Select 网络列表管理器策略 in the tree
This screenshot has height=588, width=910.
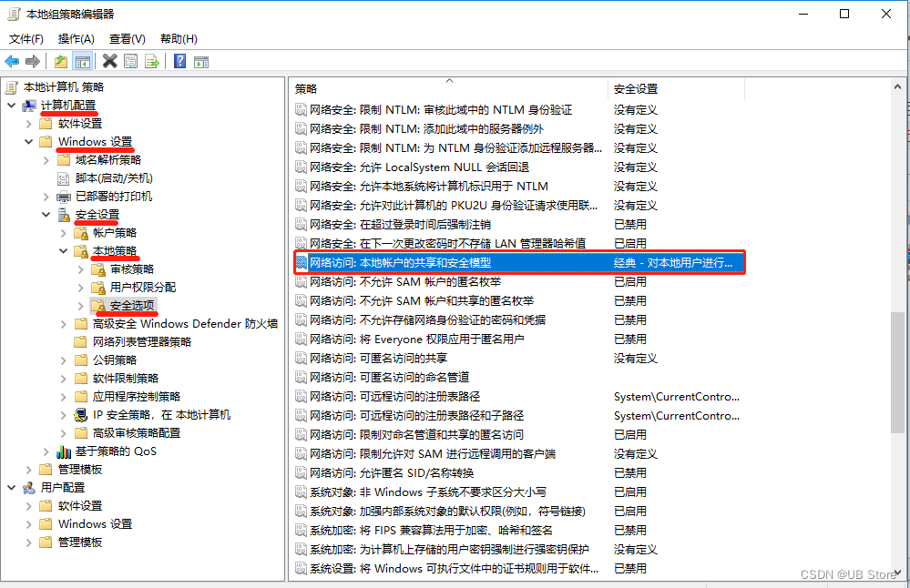(x=142, y=342)
